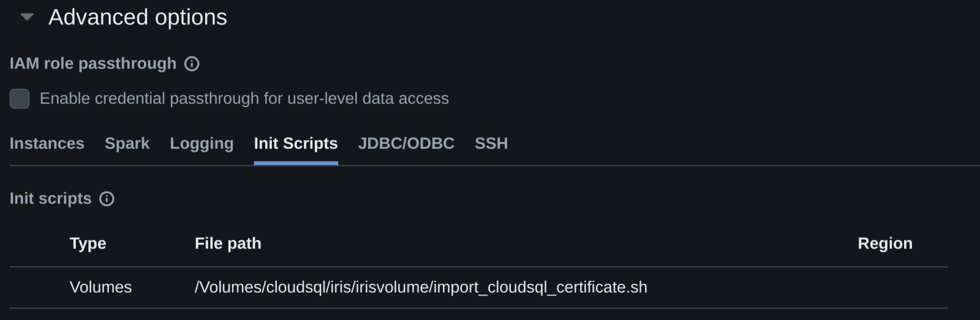Screen dimensions: 980x320
Task: Collapse the Advanced options disclosure triangle
Action: [x=27, y=17]
